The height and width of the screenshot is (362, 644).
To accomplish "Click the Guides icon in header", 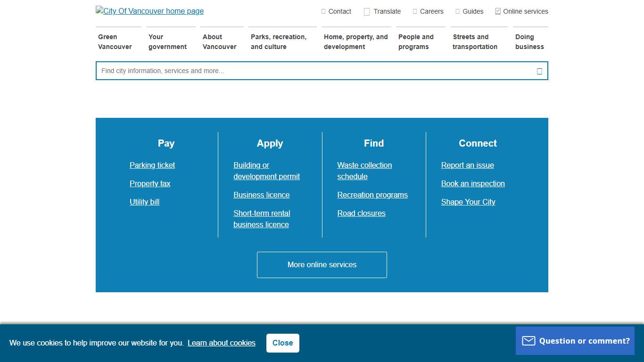I will pyautogui.click(x=457, y=11).
